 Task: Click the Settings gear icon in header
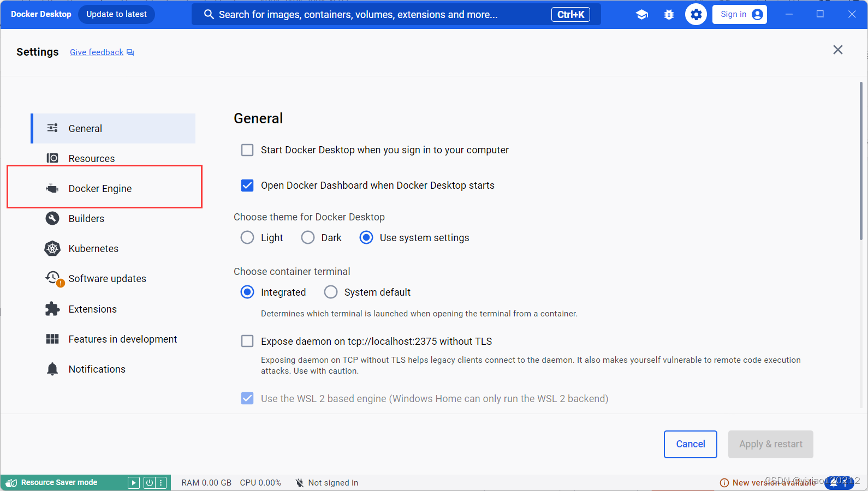click(x=696, y=15)
